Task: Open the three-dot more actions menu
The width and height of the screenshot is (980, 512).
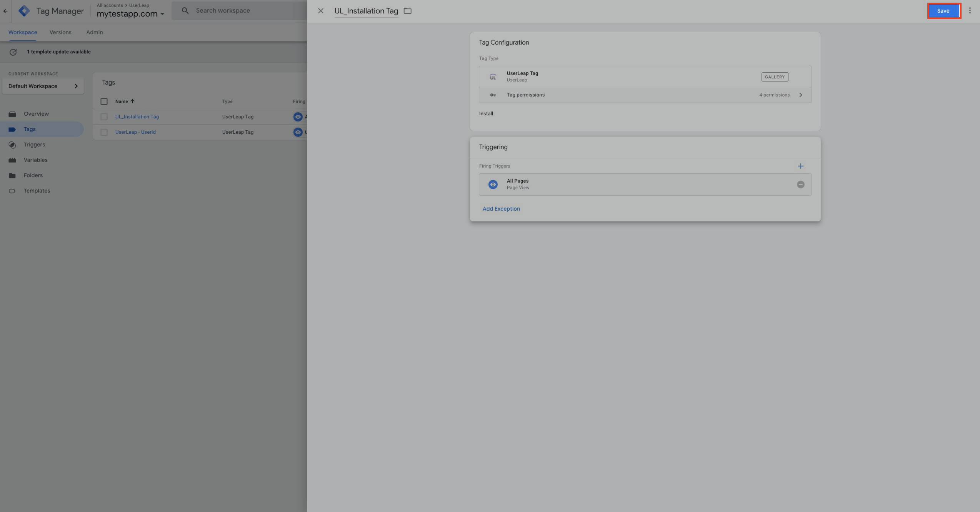Action: coord(970,11)
